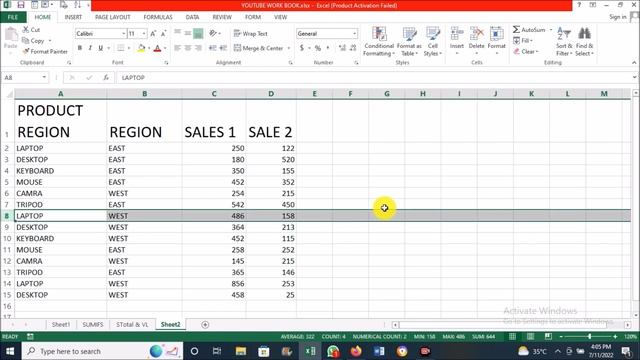Open Cell Styles gallery
640x360 pixels.
(x=432, y=42)
